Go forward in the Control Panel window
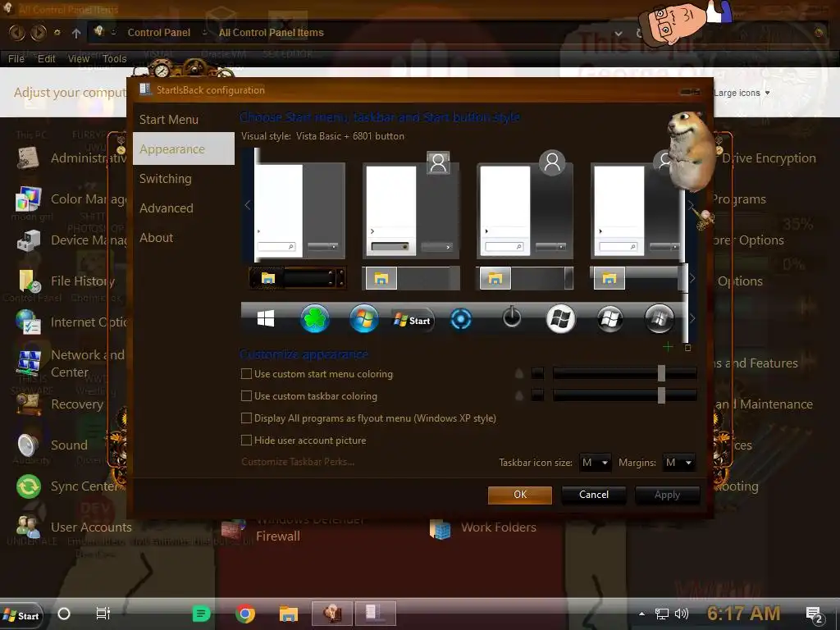This screenshot has width=840, height=630. (38, 33)
